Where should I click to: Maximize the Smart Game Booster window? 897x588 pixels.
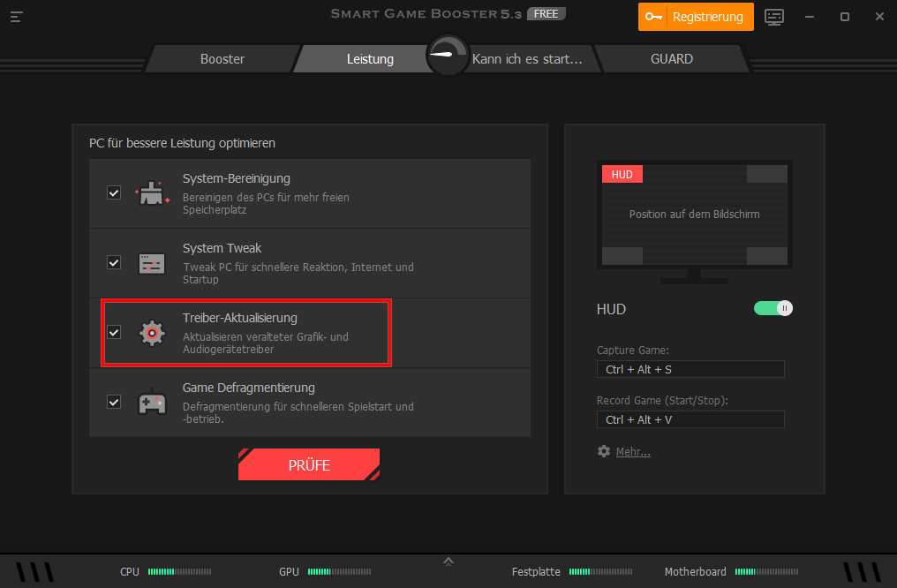click(x=844, y=17)
